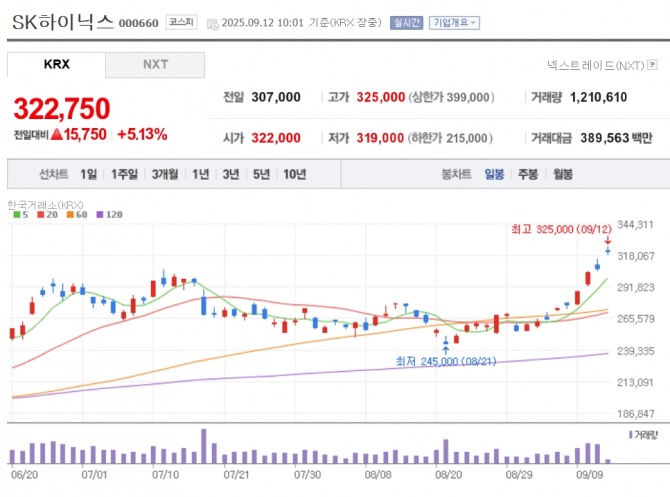Select the 1주일 line chart
Screen dimensions: 670x497
click(124, 174)
